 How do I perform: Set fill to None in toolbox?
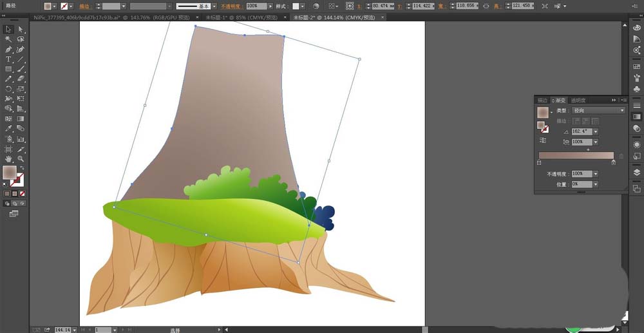[x=22, y=193]
